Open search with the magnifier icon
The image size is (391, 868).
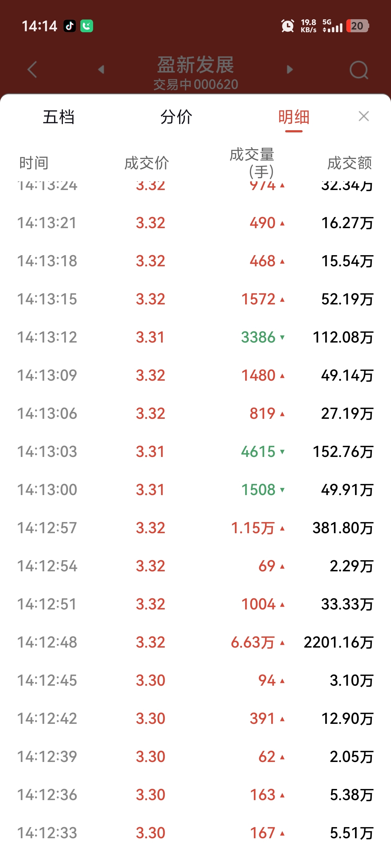[359, 70]
